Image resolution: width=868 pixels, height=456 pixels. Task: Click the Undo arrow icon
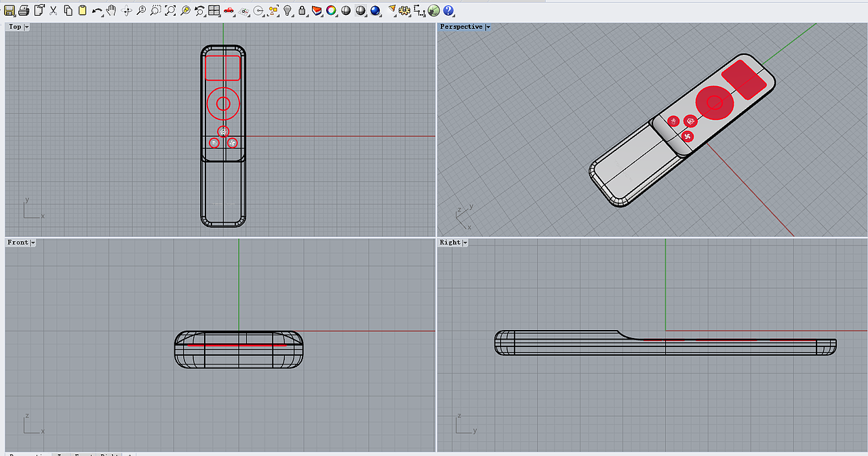pos(98,10)
